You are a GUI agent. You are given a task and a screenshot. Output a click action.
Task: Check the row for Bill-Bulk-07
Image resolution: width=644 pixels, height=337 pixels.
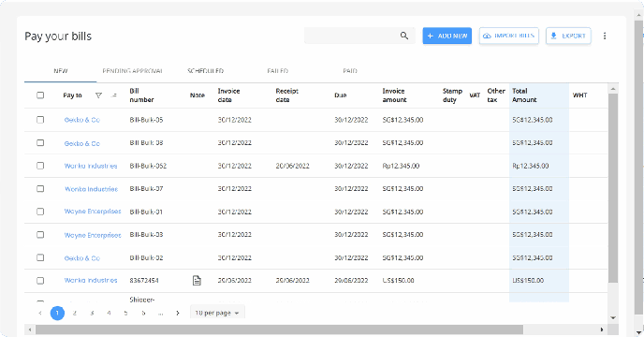pyautogui.click(x=40, y=189)
